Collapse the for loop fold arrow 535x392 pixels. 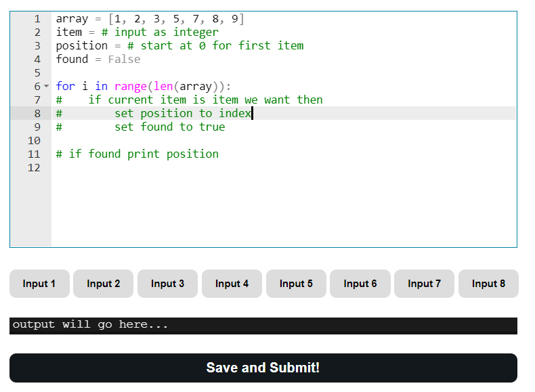pos(47,86)
